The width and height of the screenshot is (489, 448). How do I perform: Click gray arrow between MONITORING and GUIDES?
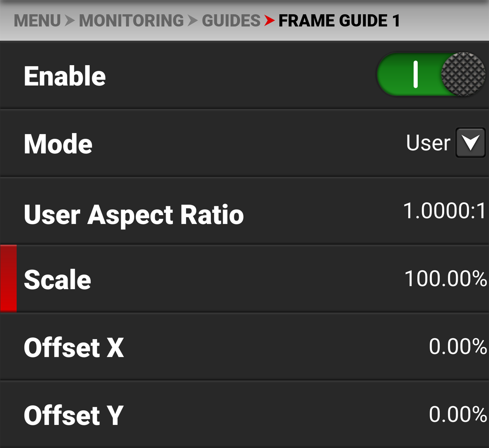(x=193, y=21)
